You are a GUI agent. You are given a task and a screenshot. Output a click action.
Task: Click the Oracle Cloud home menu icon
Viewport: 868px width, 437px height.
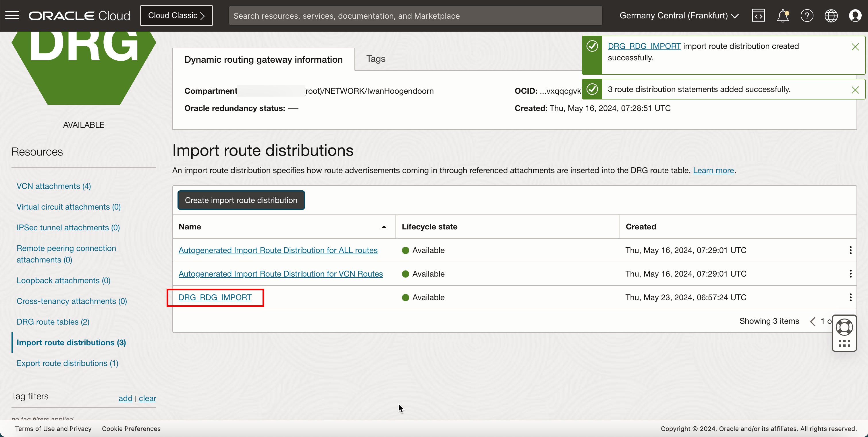(x=12, y=16)
